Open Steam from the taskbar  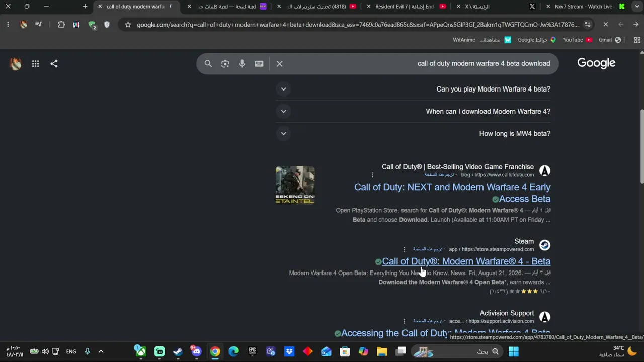[178, 352]
